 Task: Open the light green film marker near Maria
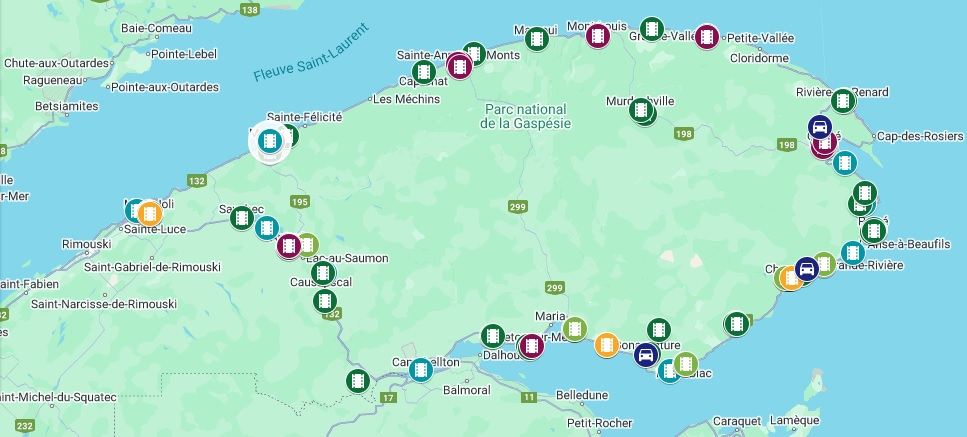point(575,329)
